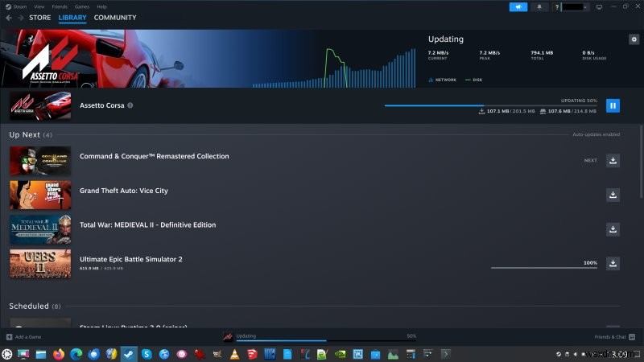
Task: Open Thunderbird from the taskbar
Action: click(x=93, y=354)
